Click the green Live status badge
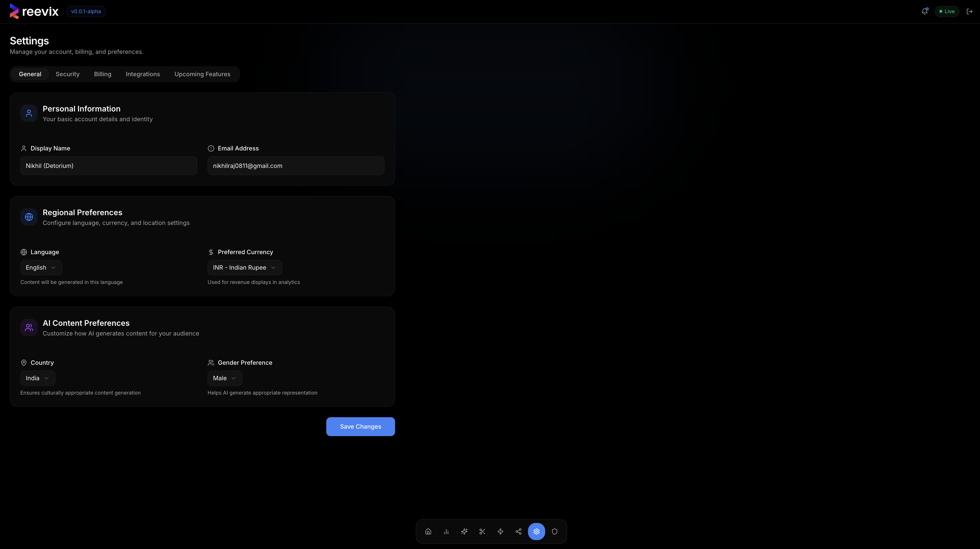The width and height of the screenshot is (980, 549). point(947,11)
